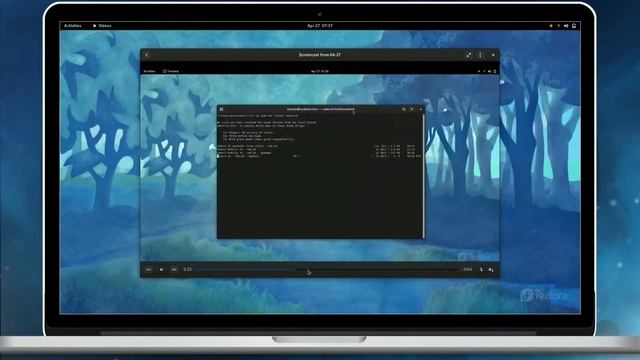Click the elapsed time 0:23 label

tap(187, 269)
